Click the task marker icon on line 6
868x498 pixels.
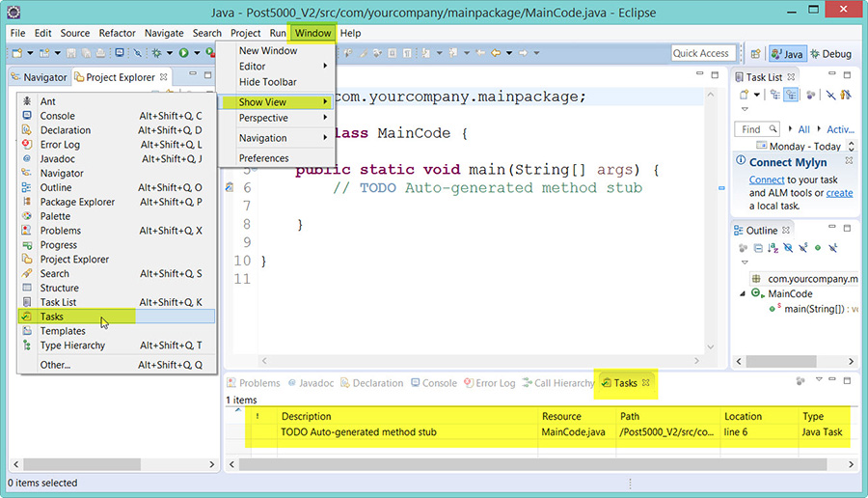click(230, 187)
